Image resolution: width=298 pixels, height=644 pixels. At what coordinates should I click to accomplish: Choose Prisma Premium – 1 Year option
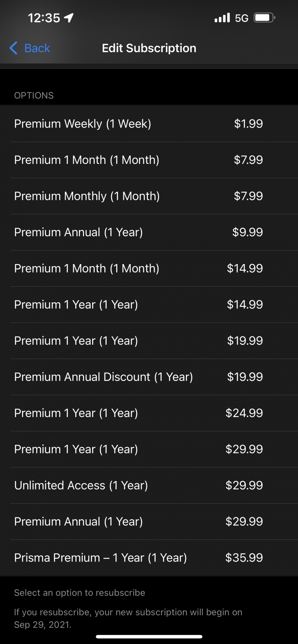149,558
